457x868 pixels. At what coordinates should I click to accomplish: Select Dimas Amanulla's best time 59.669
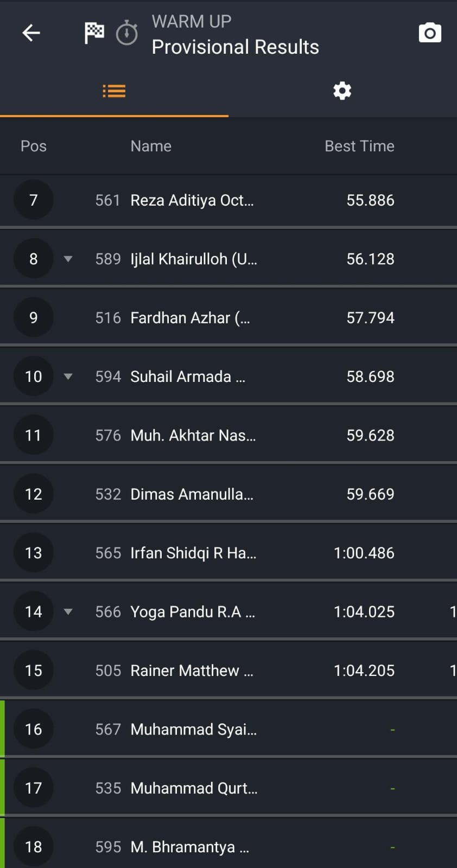370,494
